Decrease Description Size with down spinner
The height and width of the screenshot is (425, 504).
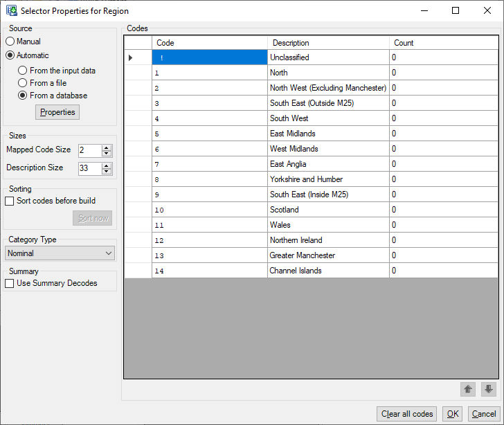(107, 172)
